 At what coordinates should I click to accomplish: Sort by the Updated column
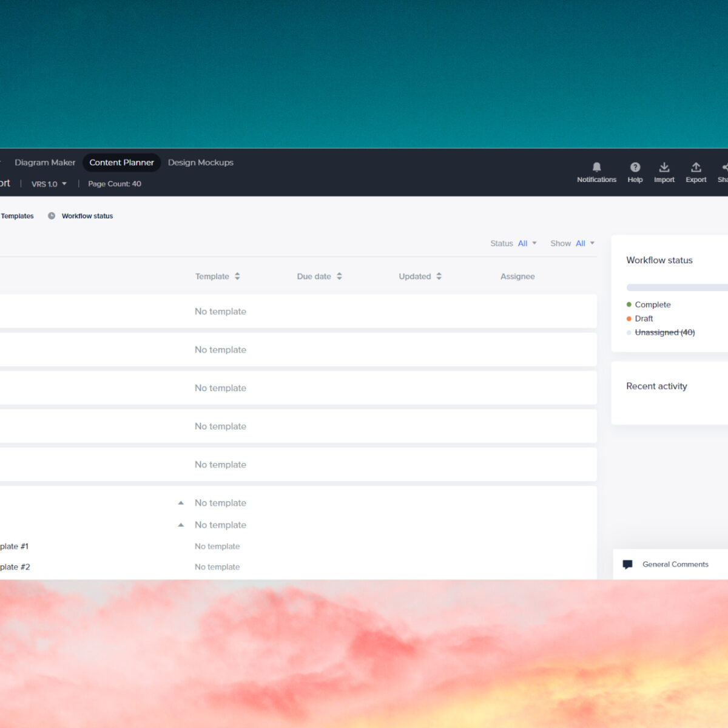[420, 276]
